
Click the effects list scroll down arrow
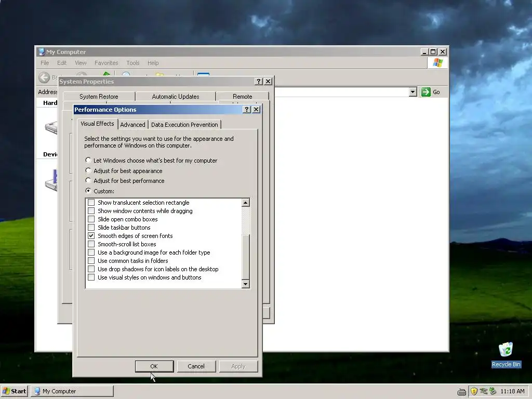point(245,284)
